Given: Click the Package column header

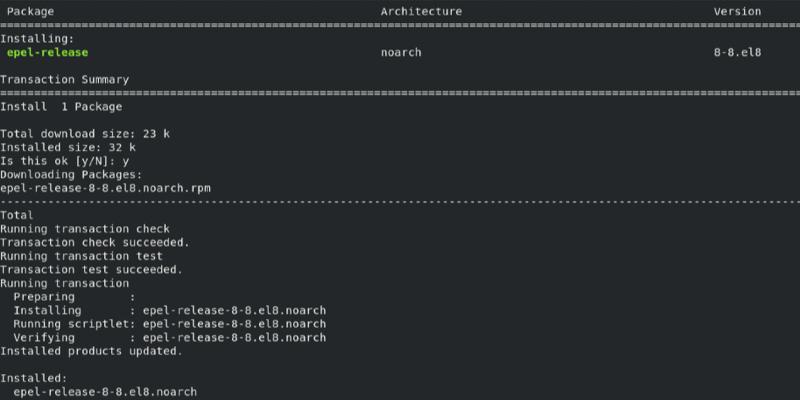Looking at the screenshot, I should tap(27, 11).
